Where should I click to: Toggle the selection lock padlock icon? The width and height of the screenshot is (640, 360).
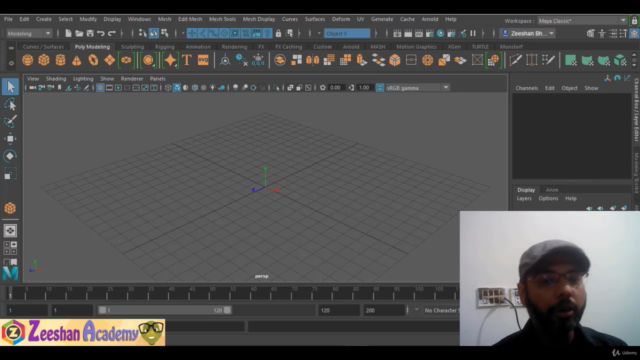pyautogui.click(x=278, y=33)
